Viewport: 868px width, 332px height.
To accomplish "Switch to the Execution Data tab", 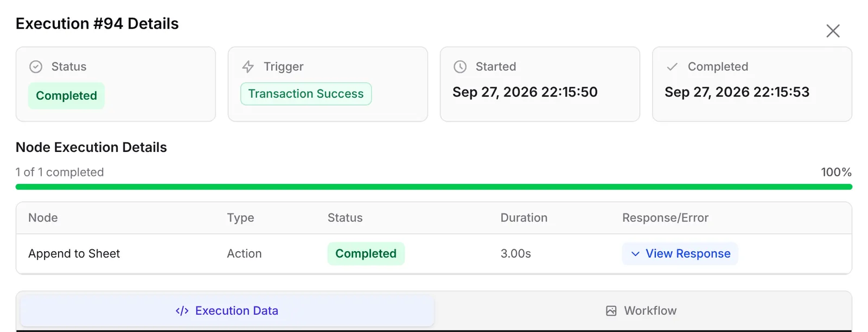I will [227, 311].
